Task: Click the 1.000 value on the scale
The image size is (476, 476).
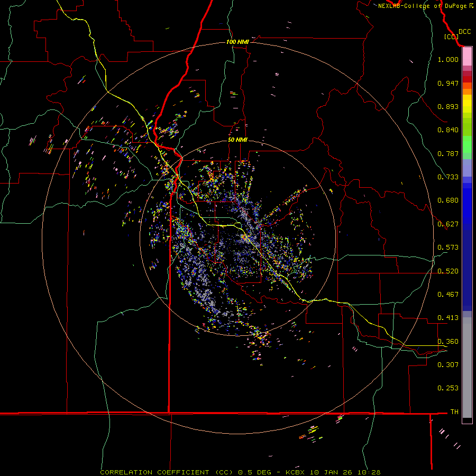Action: click(448, 59)
